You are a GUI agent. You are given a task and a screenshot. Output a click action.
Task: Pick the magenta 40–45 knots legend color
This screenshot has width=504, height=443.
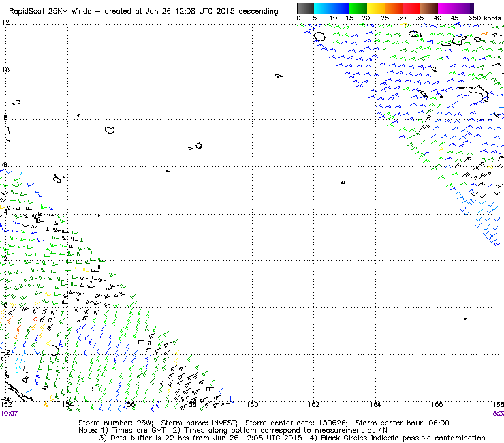[447, 8]
